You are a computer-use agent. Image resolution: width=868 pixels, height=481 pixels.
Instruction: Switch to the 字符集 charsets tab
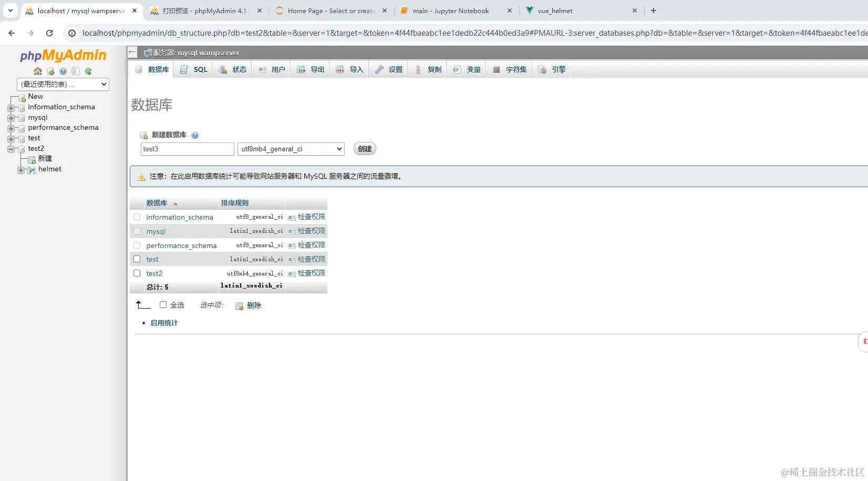[x=510, y=69]
